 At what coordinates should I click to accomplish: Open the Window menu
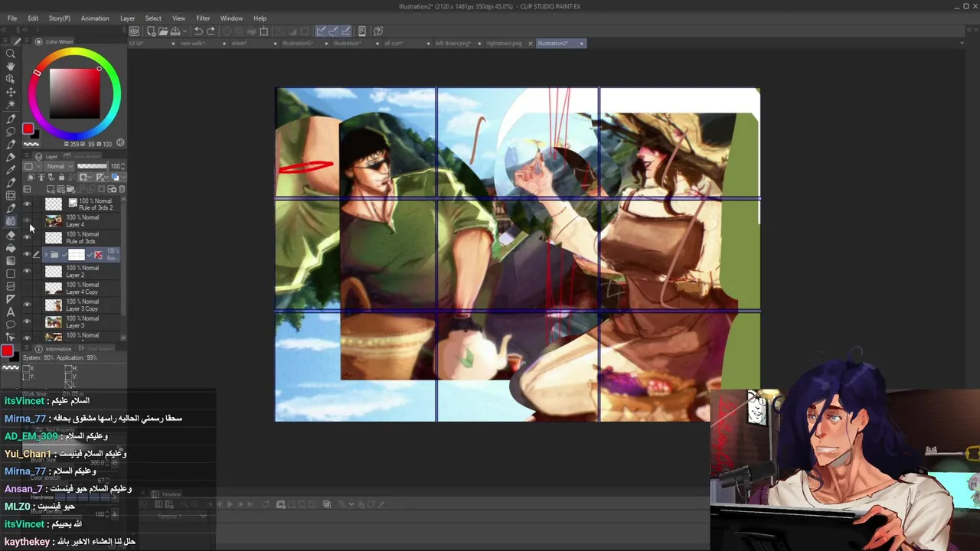tap(231, 18)
